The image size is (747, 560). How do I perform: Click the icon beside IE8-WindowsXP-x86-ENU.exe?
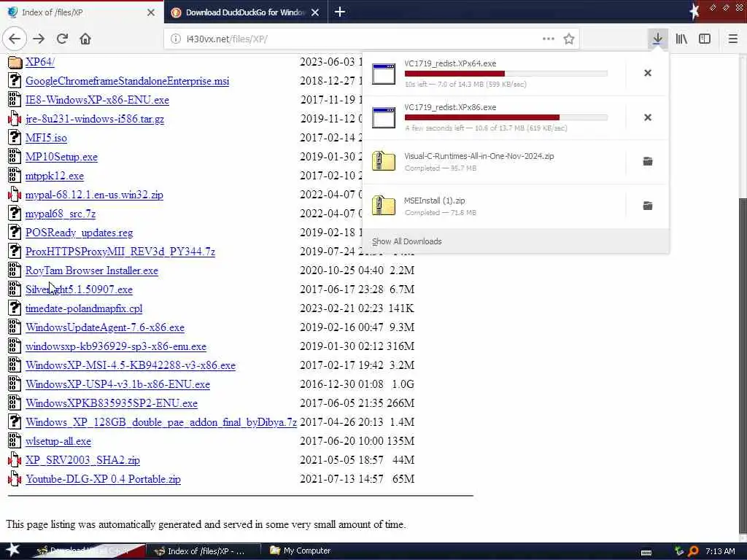point(15,99)
